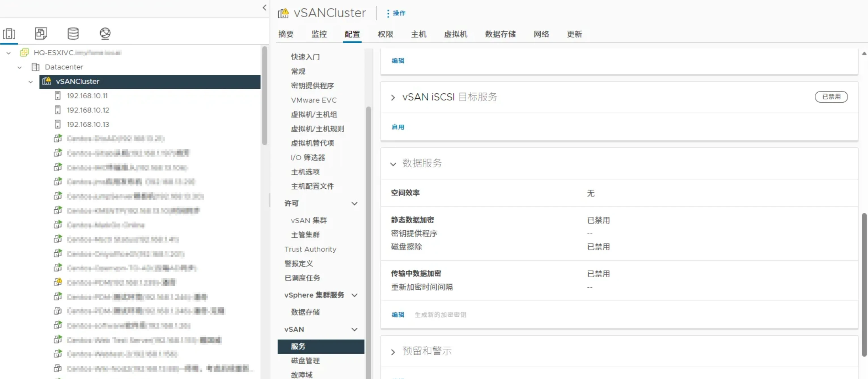
Task: Open 虚拟机/主机规则 settings
Action: pyautogui.click(x=317, y=129)
